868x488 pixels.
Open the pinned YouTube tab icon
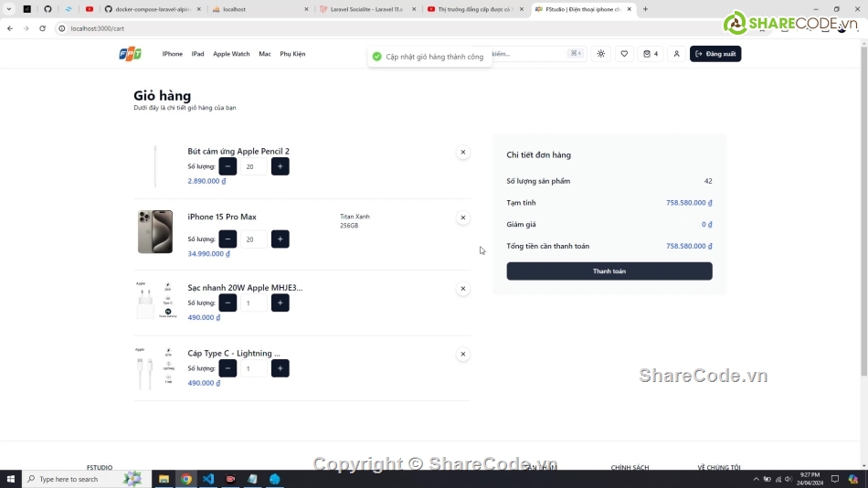click(90, 9)
